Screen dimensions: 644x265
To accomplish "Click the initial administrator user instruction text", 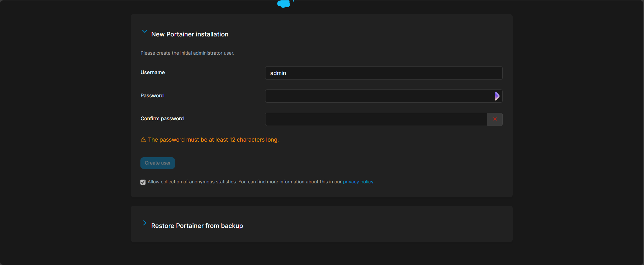I will pos(187,53).
